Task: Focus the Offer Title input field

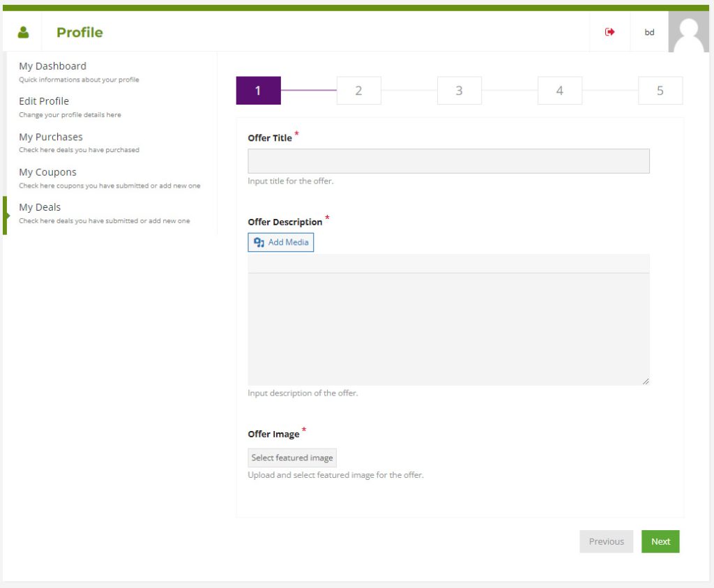Action: pyautogui.click(x=448, y=161)
